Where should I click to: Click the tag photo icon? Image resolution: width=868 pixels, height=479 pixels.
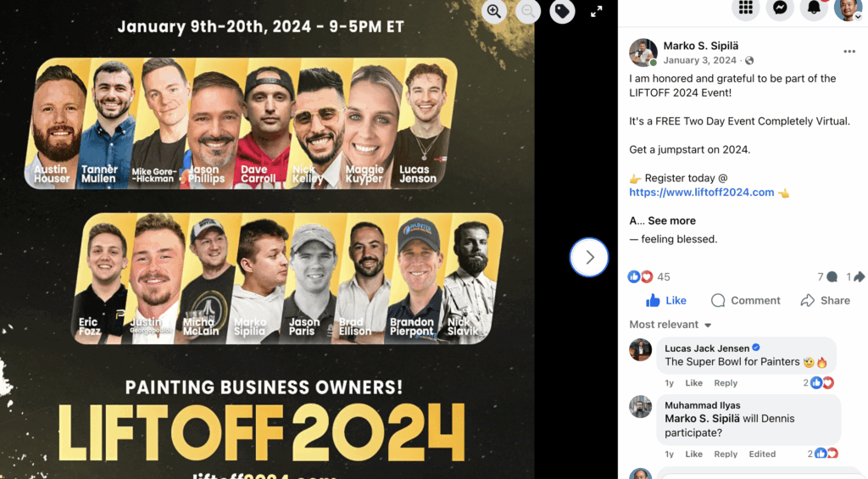pos(561,11)
